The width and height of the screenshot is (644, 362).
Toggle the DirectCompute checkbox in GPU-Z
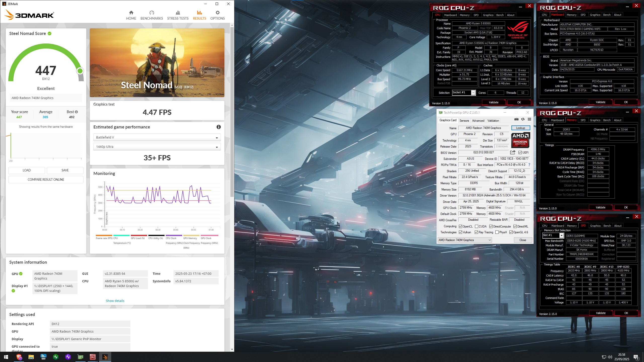tap(491, 227)
